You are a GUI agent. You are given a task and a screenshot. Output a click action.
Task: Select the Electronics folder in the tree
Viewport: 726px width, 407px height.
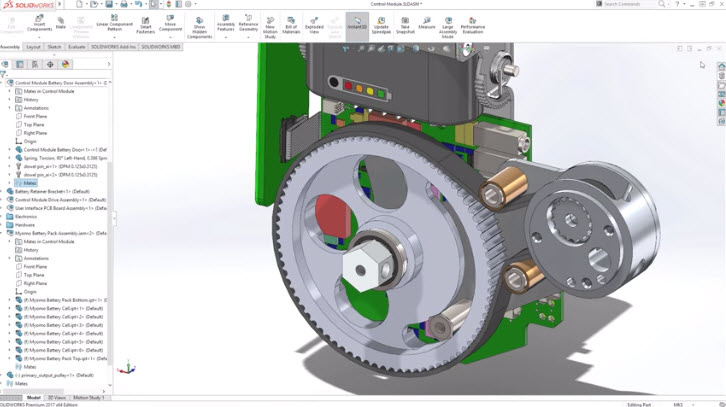(25, 216)
